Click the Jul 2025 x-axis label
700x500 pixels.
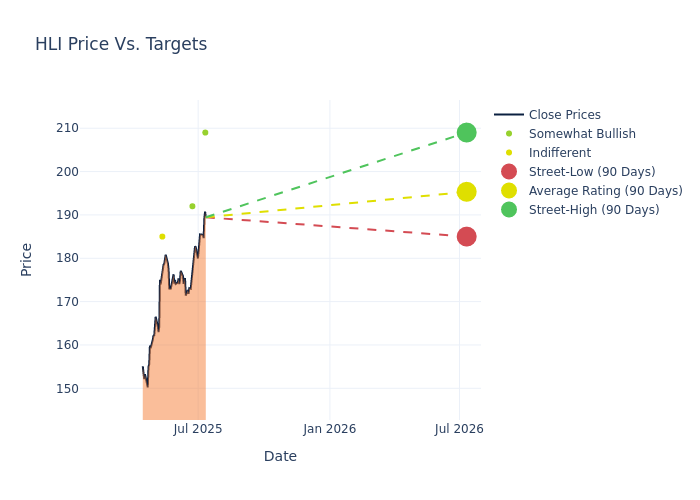pyautogui.click(x=198, y=429)
